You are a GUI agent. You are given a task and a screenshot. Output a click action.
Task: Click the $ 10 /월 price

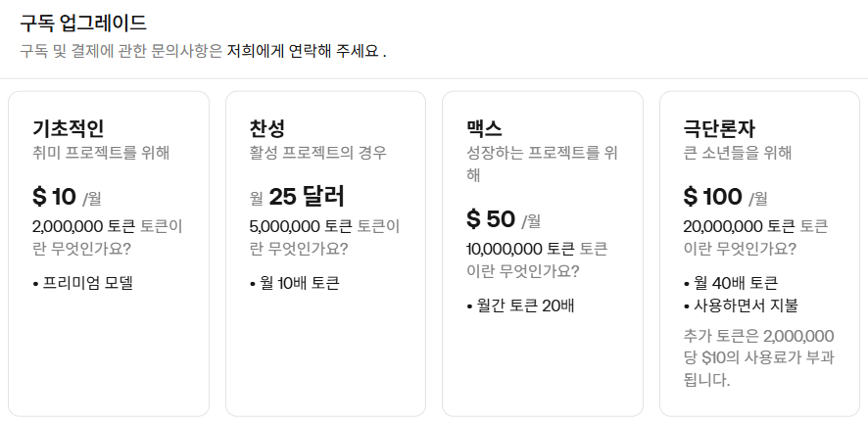click(67, 196)
